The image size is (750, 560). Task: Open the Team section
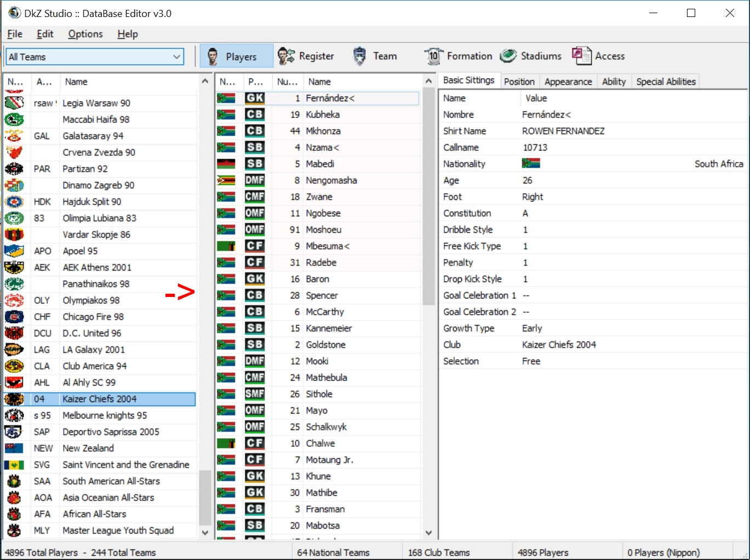point(375,56)
